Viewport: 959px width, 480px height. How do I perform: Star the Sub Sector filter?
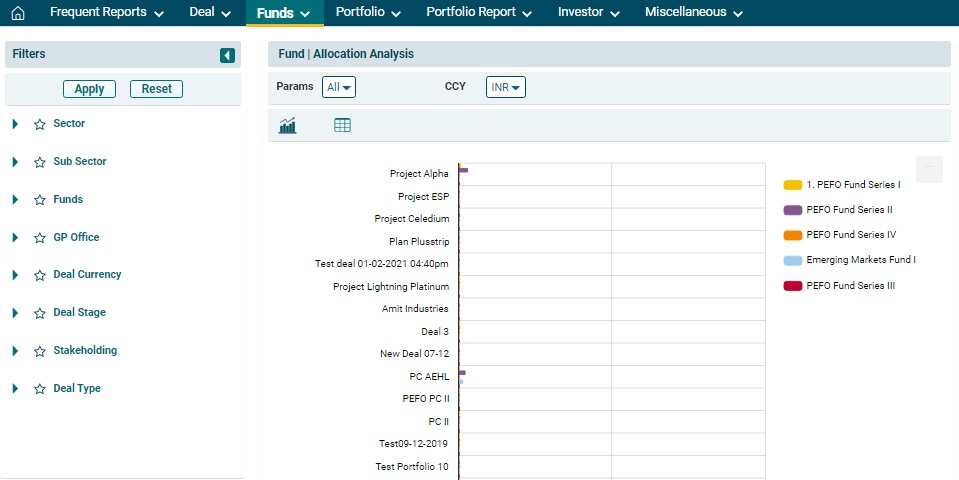[x=40, y=162]
